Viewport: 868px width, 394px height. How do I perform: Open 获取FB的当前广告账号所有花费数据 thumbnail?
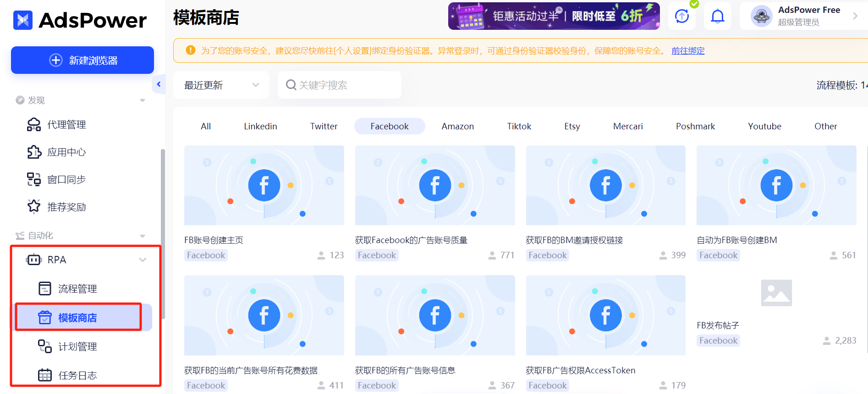(264, 315)
